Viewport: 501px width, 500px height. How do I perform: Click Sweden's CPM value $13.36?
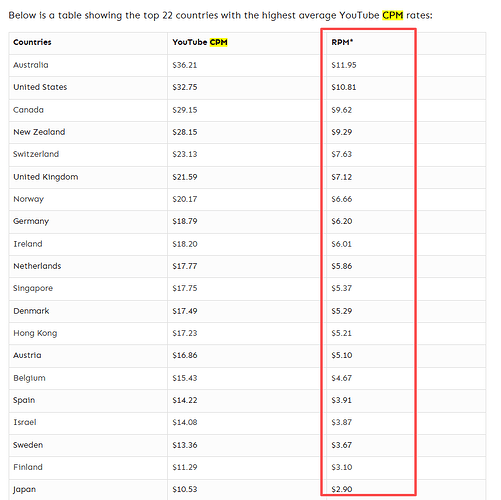click(185, 445)
